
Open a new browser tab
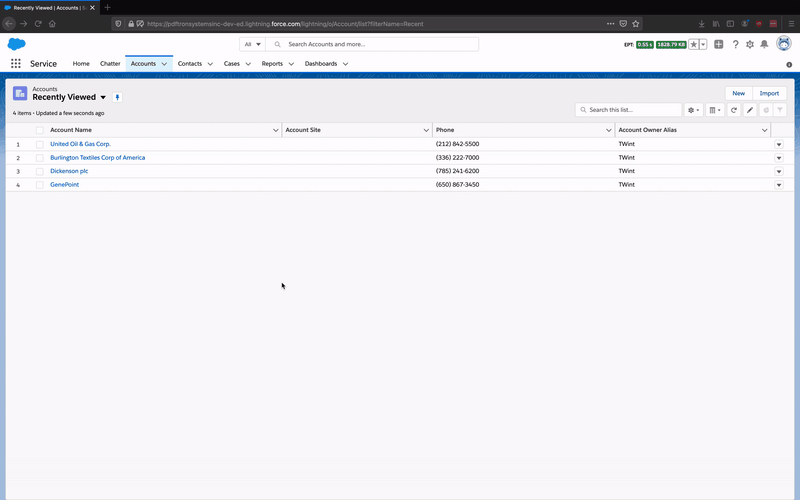(107, 8)
